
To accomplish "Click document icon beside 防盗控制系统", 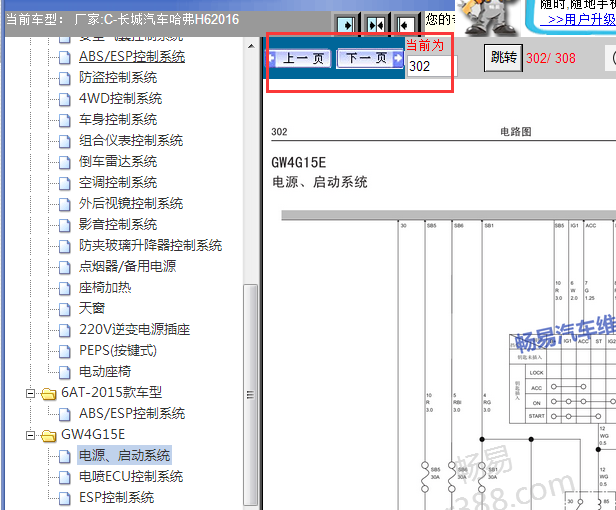I will [x=65, y=78].
